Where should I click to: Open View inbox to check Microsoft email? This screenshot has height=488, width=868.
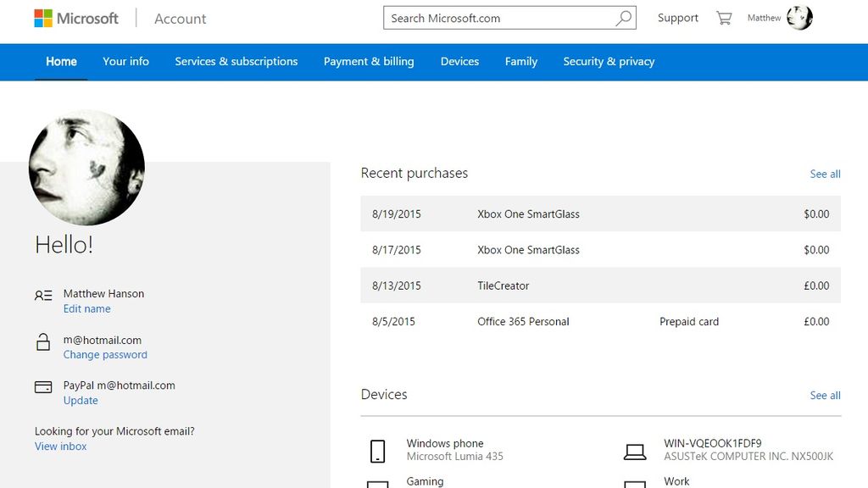click(60, 446)
